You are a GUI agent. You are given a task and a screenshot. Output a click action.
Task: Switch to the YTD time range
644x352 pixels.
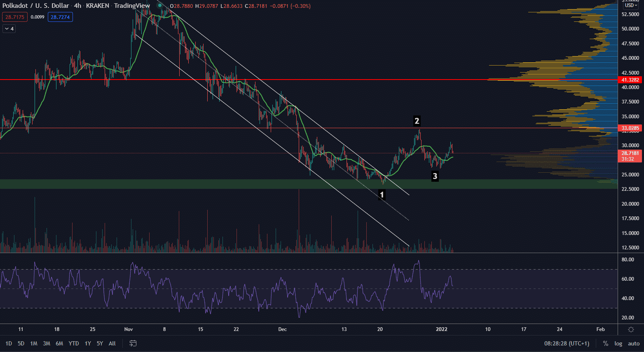[x=74, y=343]
